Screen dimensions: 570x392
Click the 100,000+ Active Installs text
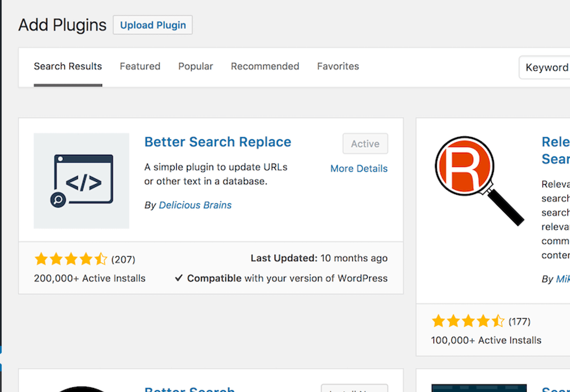[x=486, y=340]
